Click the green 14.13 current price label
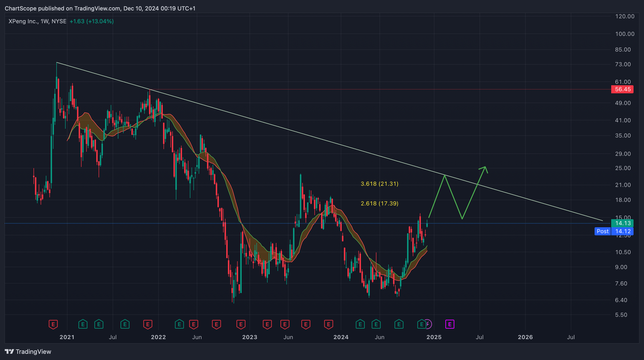Screen dimensions: 644x360 tap(622, 223)
